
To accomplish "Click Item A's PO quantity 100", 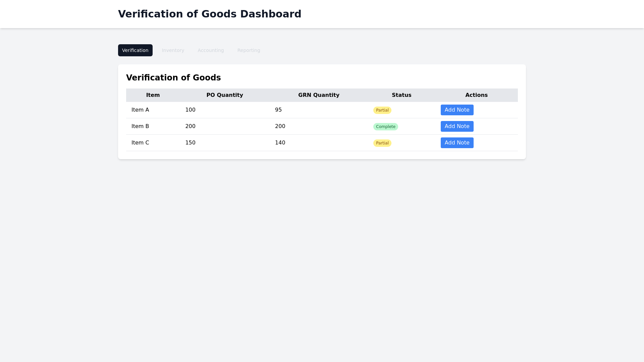I will pyautogui.click(x=190, y=110).
